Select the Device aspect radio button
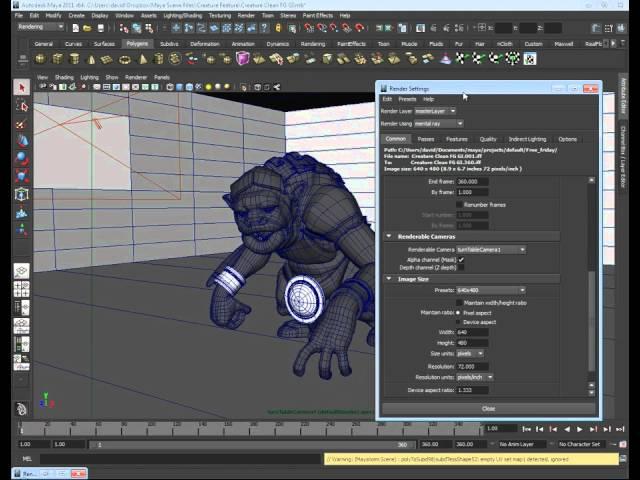640x480 pixels. coord(458,322)
